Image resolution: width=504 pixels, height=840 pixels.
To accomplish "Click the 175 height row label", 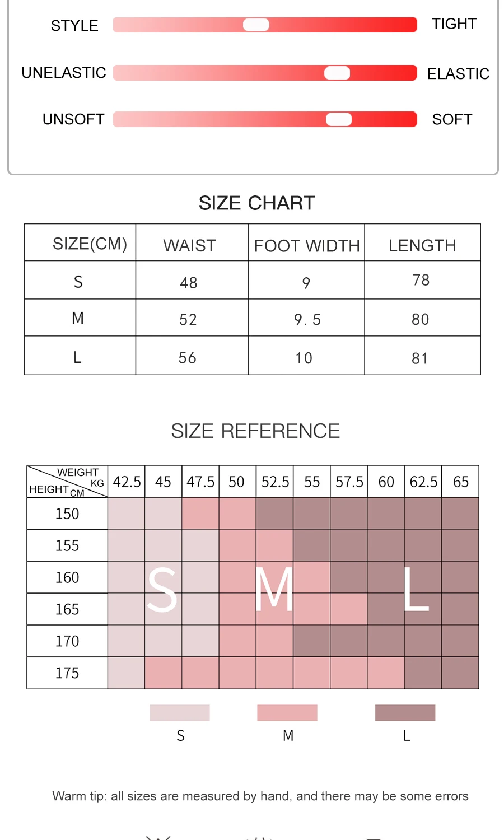I will tap(67, 673).
